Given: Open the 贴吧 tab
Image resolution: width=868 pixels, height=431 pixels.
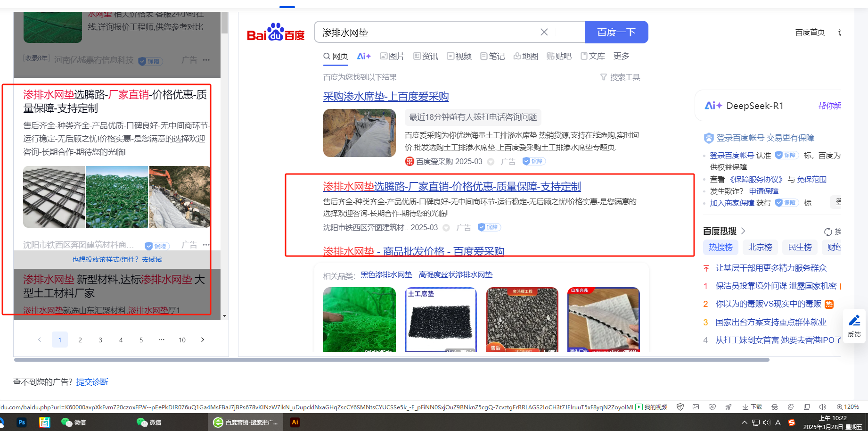Looking at the screenshot, I should coord(559,56).
